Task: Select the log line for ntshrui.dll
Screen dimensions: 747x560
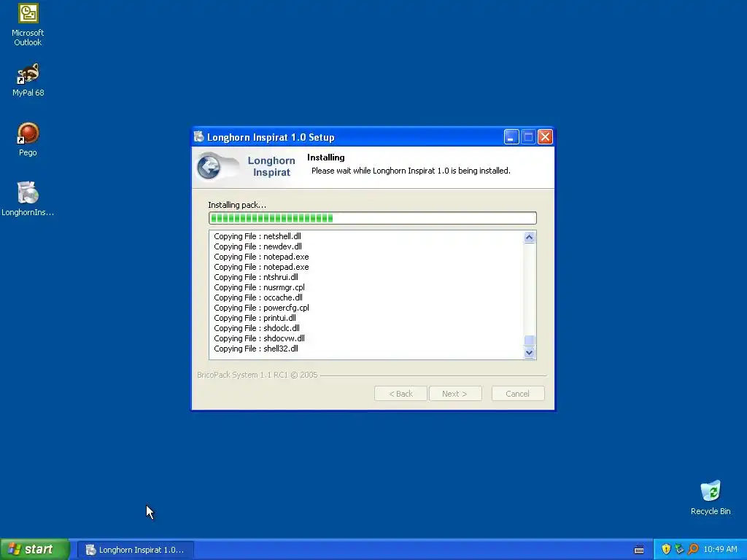Action: (x=256, y=277)
